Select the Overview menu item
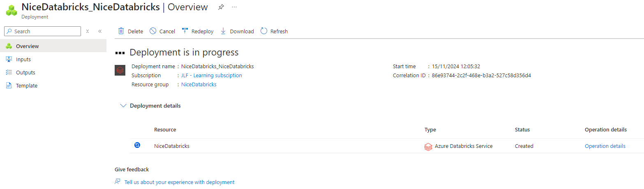644x189 pixels. coord(53,46)
